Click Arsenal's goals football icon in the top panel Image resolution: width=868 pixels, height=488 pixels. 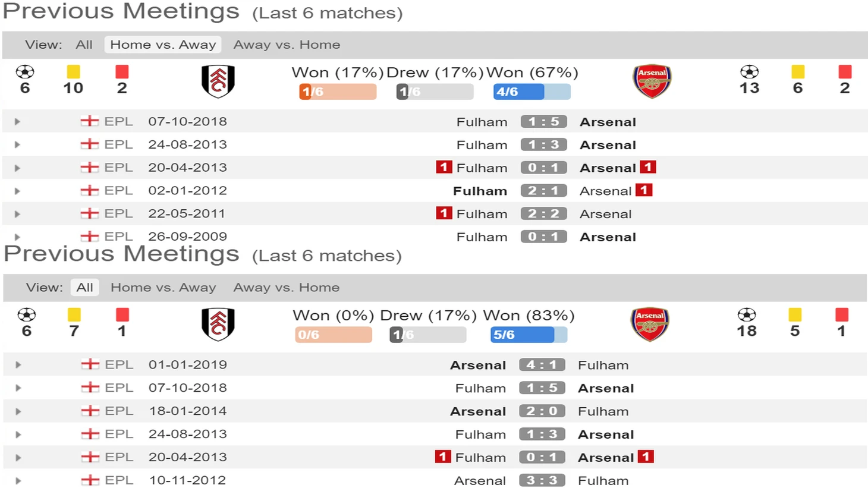749,73
